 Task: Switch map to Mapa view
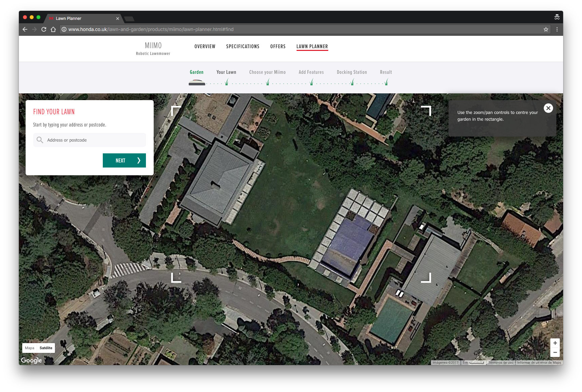30,348
